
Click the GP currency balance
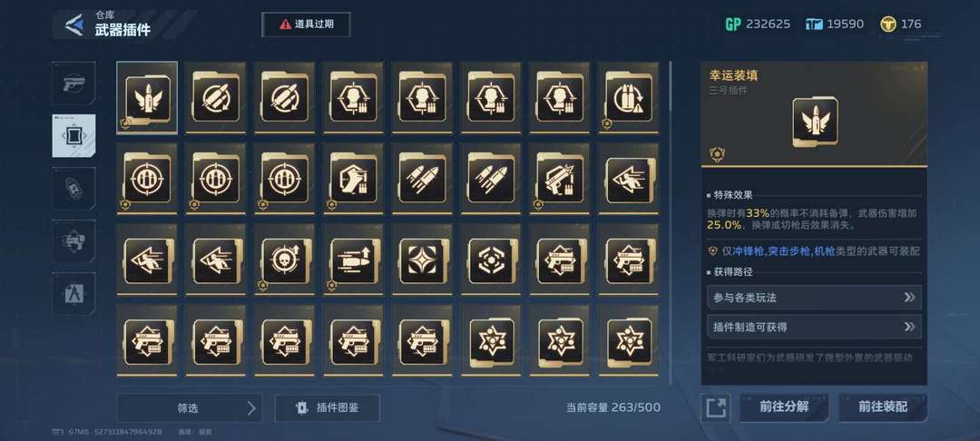pos(758,24)
